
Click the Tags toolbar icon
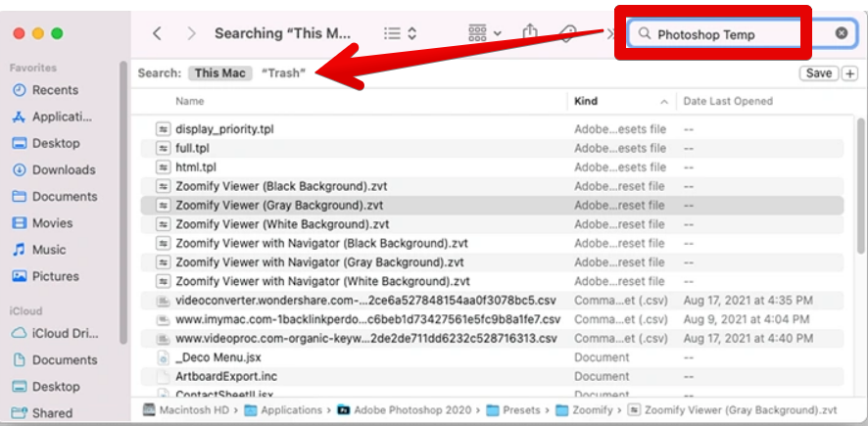(568, 34)
